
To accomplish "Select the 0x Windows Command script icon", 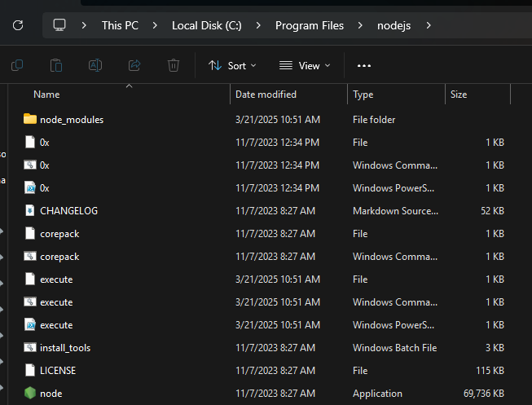I will point(30,165).
